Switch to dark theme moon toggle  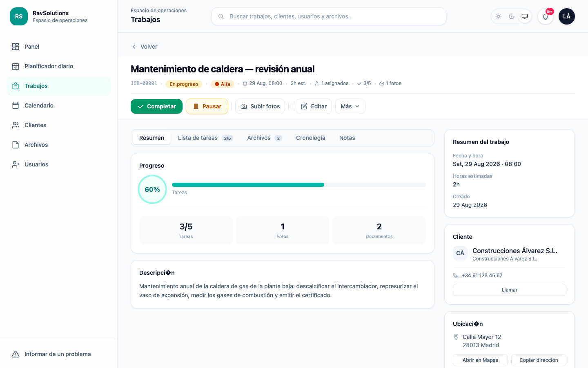click(x=512, y=16)
